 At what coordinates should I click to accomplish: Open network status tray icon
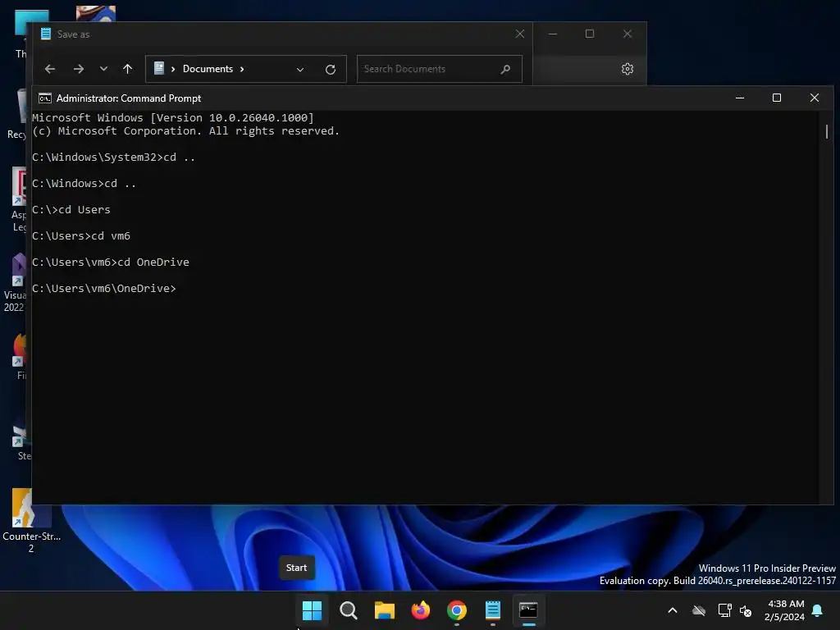click(724, 610)
